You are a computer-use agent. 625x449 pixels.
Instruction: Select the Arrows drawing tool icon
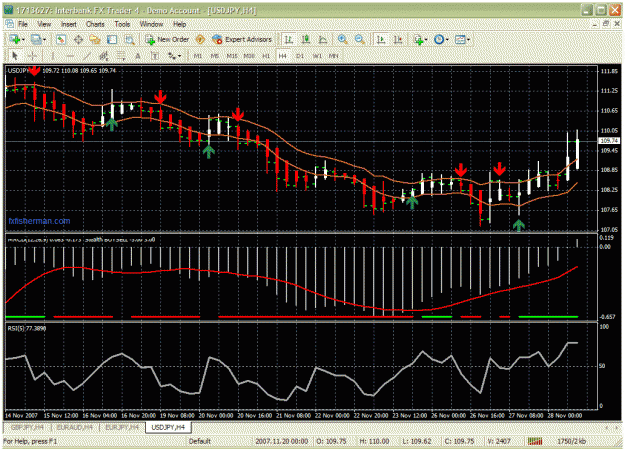[x=171, y=56]
